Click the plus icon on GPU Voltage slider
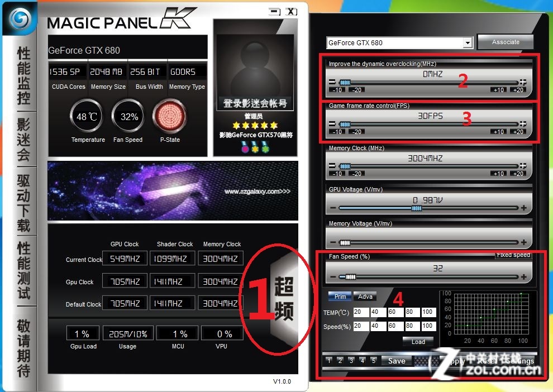The height and width of the screenshot is (392, 553). point(523,208)
